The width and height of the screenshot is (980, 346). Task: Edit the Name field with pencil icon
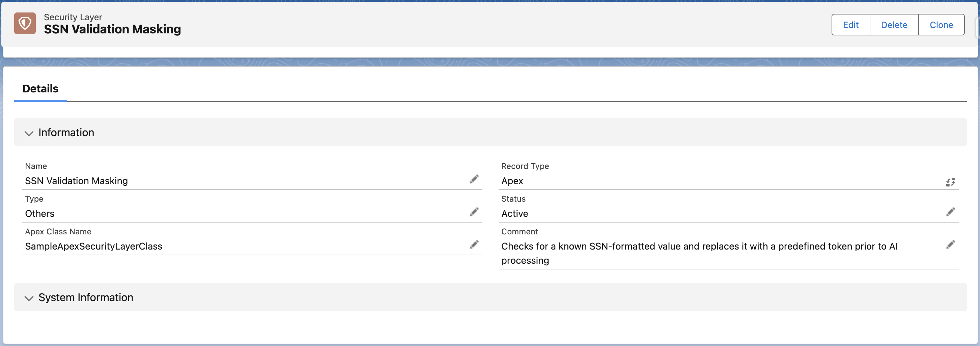pyautogui.click(x=474, y=179)
